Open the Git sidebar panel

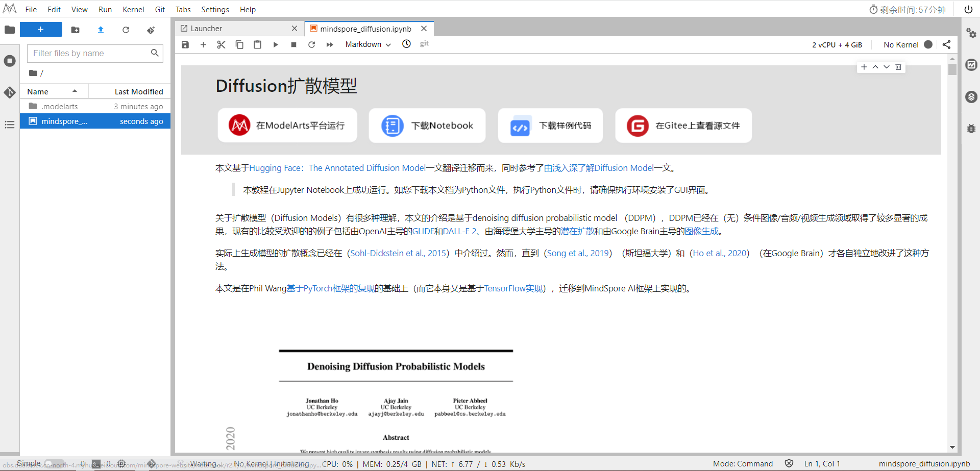[x=10, y=92]
